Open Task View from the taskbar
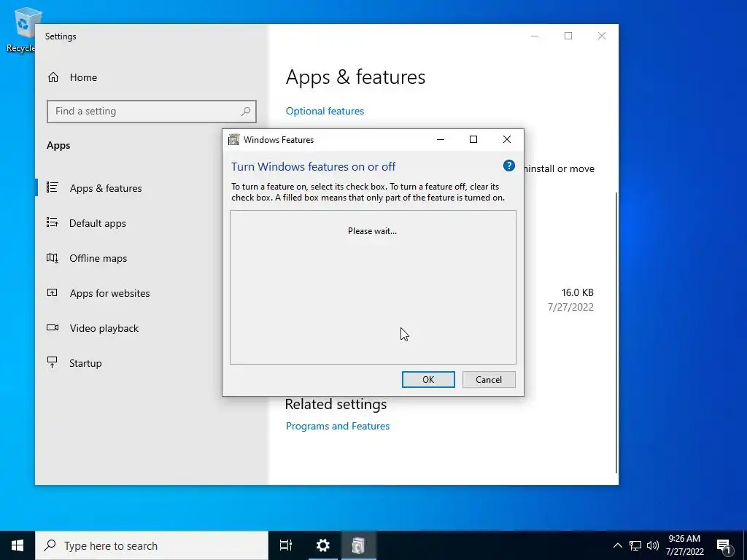 click(286, 545)
